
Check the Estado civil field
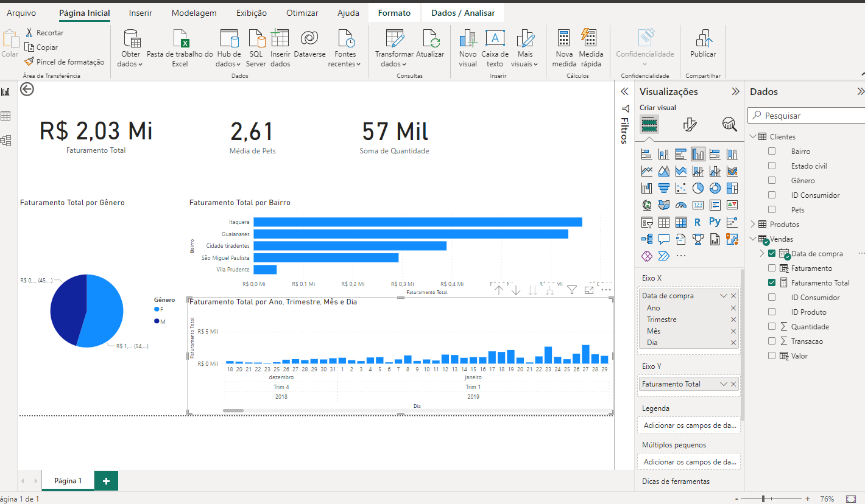tap(772, 166)
